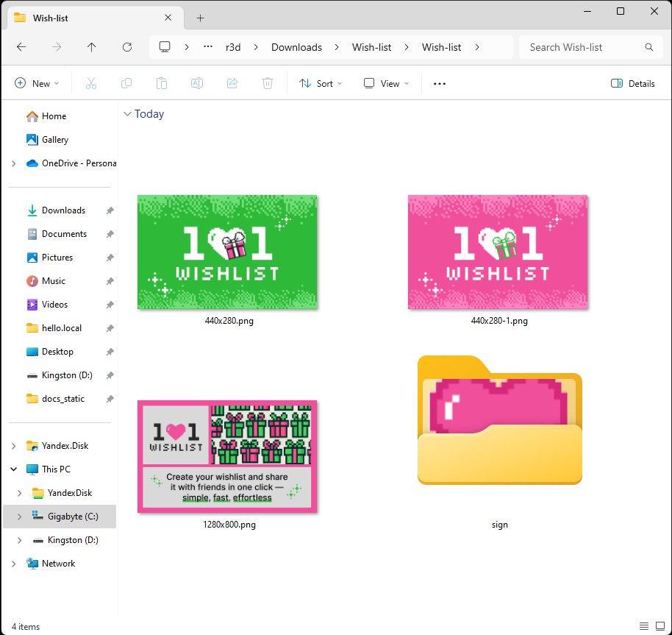The image size is (672, 635).
Task: Navigate to Downloads in the breadcrumb
Action: (x=296, y=47)
